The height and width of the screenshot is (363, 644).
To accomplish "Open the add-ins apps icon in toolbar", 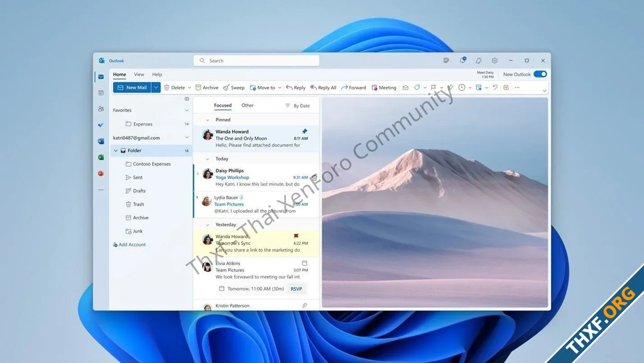I will tap(506, 88).
